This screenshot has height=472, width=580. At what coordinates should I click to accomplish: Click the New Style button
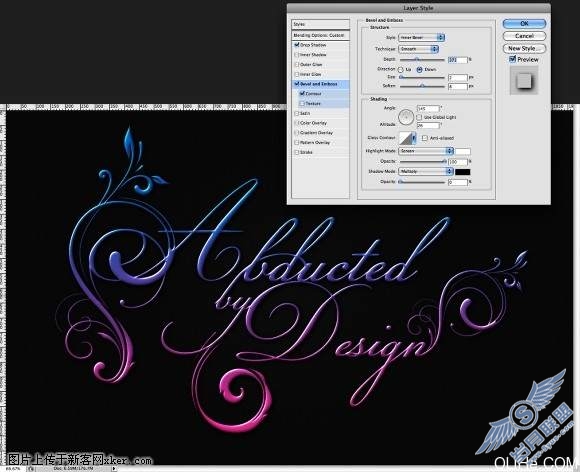coord(524,48)
